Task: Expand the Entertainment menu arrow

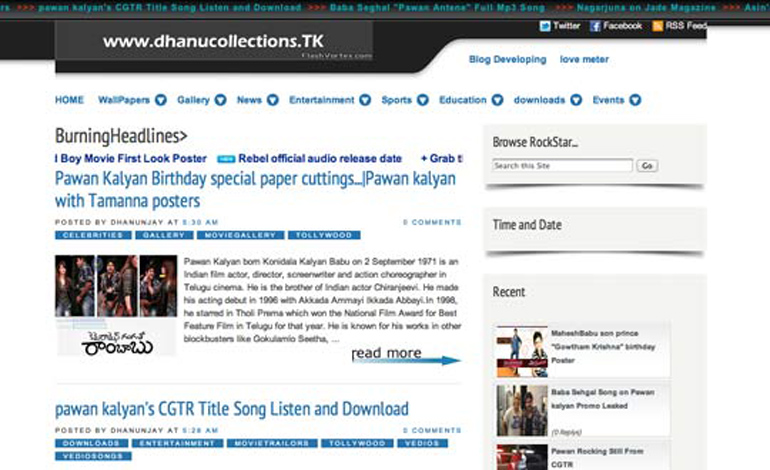Action: [x=365, y=100]
